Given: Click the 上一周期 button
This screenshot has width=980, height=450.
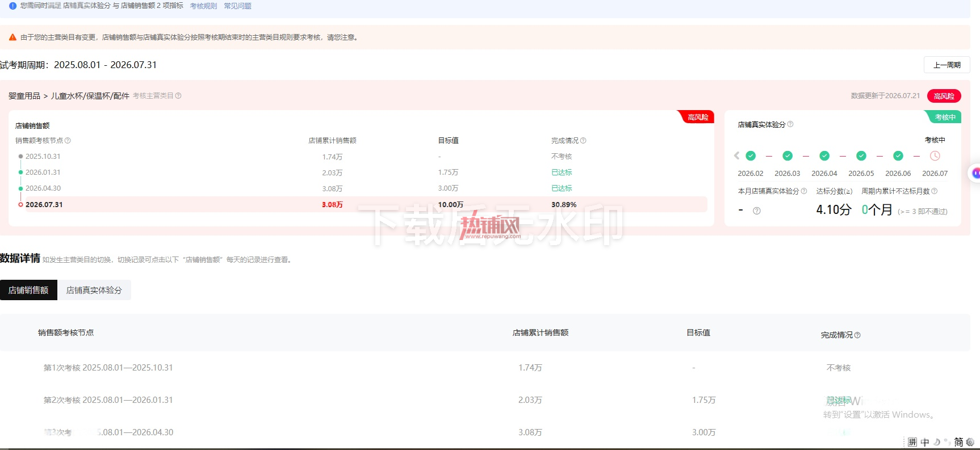Looking at the screenshot, I should tap(947, 65).
